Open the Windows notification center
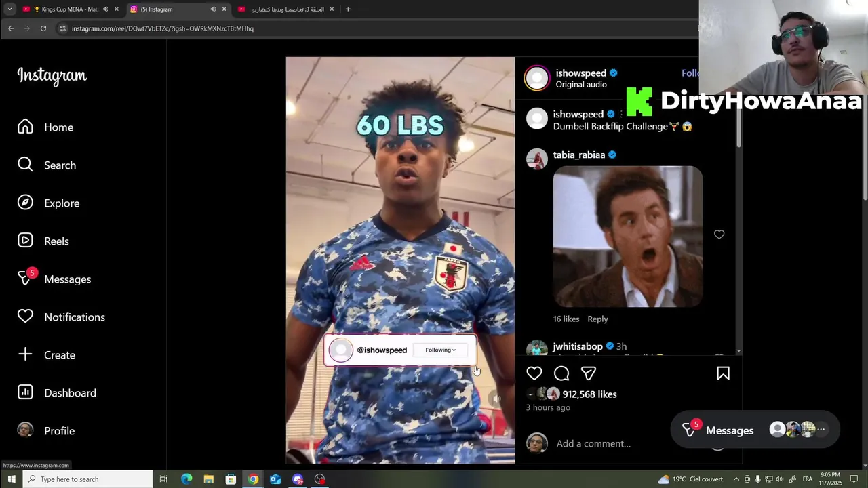Image resolution: width=868 pixels, height=488 pixels. point(854,479)
